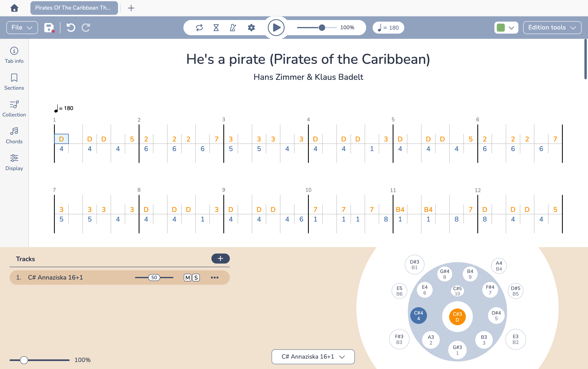This screenshot has height=369, width=588.
Task: Tap the B3 note 3 on handpan
Action: pos(484,340)
